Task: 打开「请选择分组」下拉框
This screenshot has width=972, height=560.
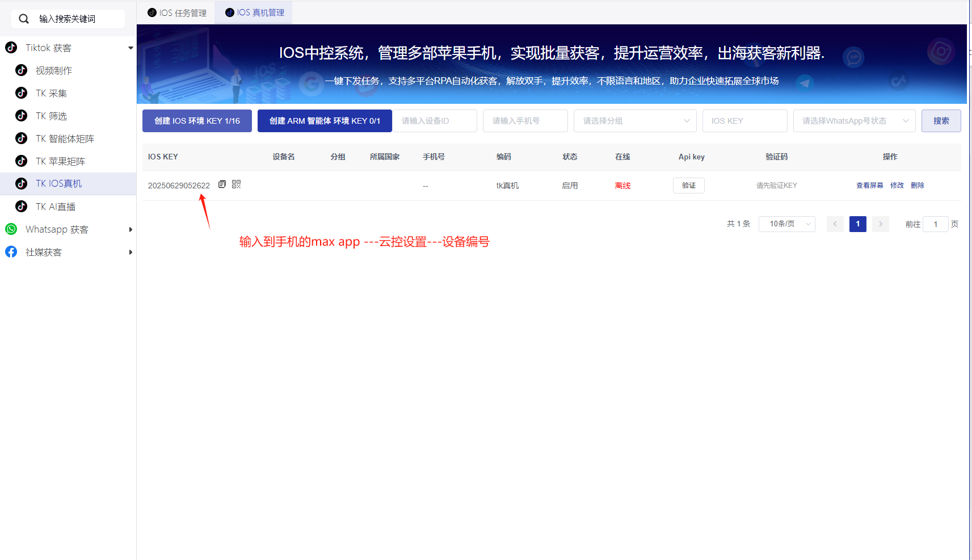Action: coord(634,120)
